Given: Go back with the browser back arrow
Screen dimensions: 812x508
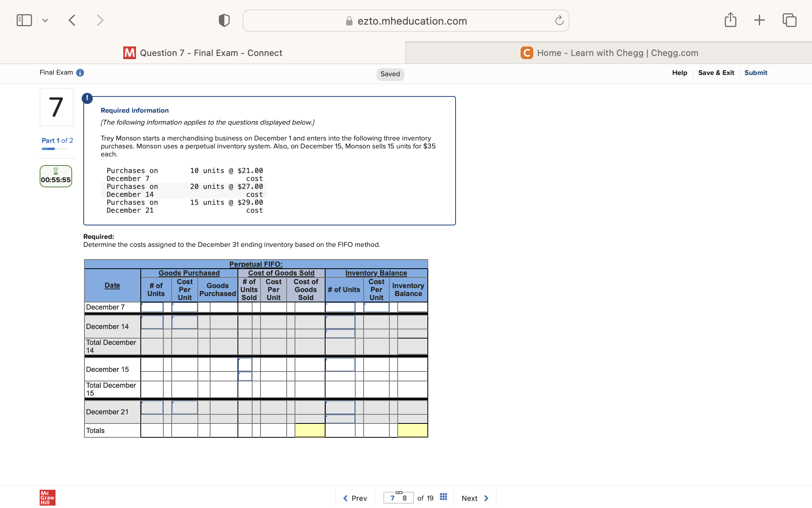Looking at the screenshot, I should click(x=72, y=20).
